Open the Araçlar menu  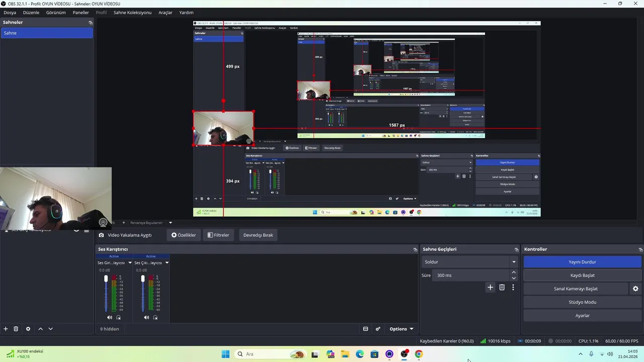coord(166,13)
